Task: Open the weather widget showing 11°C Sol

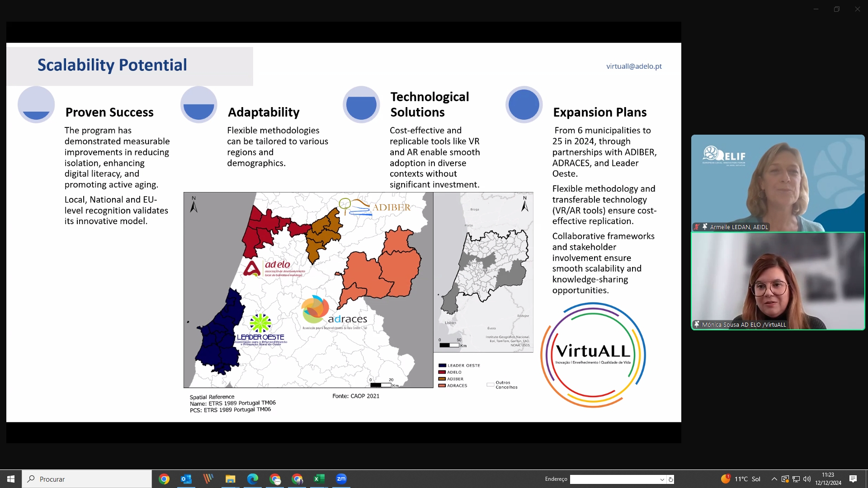Action: tap(741, 479)
